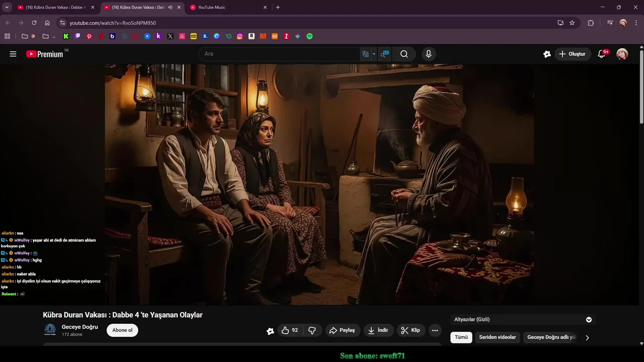Open the X (Twitter) bookmark
The image size is (644, 362).
coord(170,36)
